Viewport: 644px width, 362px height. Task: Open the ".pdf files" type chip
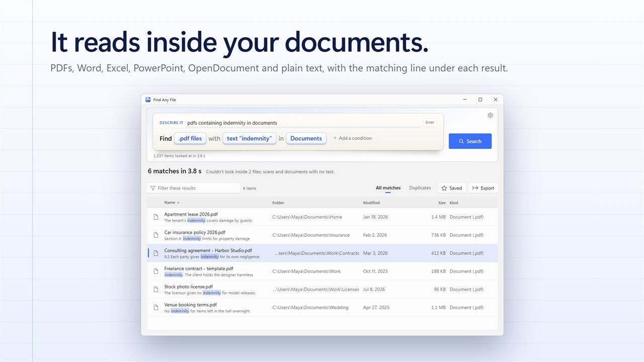[190, 138]
